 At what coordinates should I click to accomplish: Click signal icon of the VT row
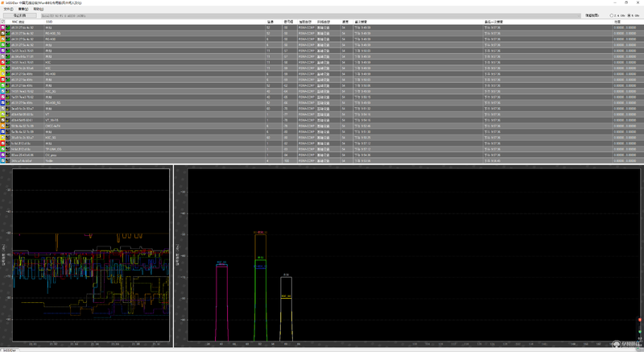click(x=8, y=114)
